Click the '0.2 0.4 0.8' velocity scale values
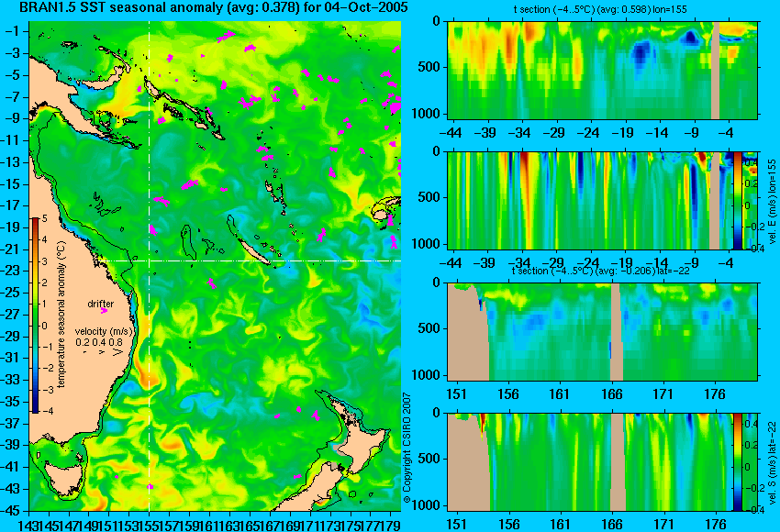 pos(99,342)
